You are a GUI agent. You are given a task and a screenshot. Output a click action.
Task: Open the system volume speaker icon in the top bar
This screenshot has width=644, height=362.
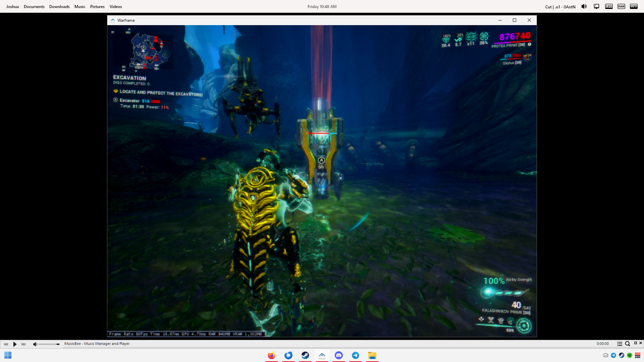(x=584, y=6)
